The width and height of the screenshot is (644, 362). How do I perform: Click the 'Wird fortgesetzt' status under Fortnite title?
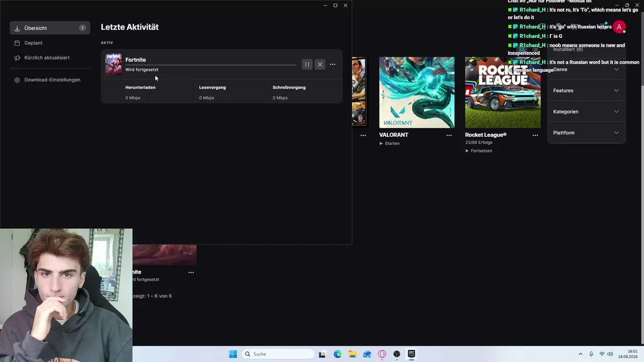pyautogui.click(x=142, y=69)
